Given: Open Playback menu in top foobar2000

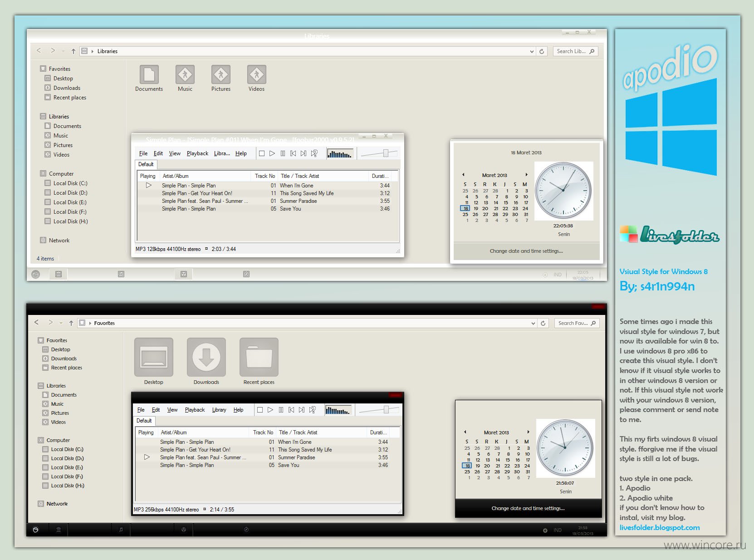Looking at the screenshot, I should pyautogui.click(x=197, y=153).
